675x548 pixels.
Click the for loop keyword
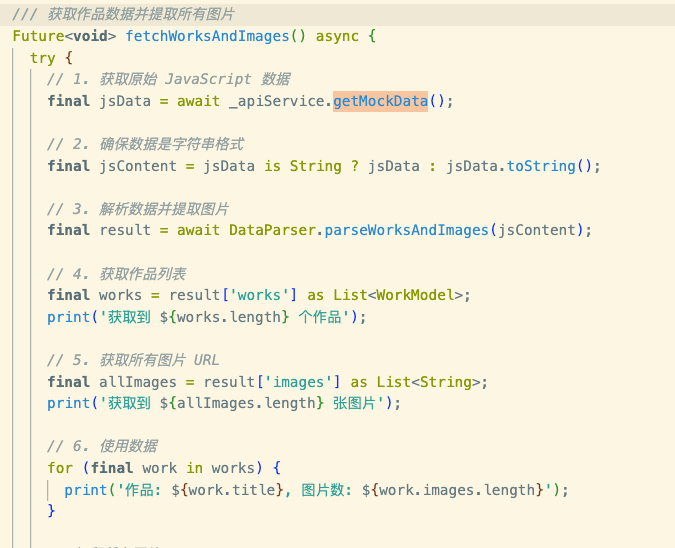pos(60,468)
